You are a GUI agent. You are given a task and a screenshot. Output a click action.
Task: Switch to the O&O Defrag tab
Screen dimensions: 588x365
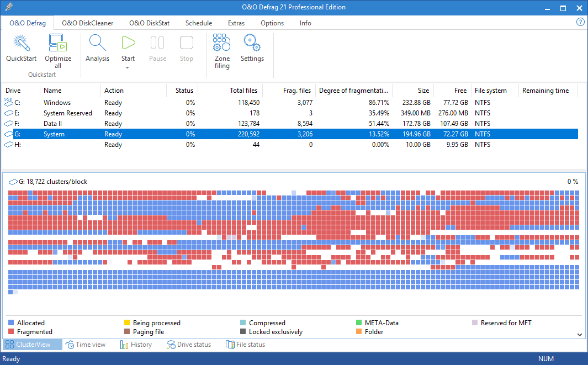coord(28,23)
